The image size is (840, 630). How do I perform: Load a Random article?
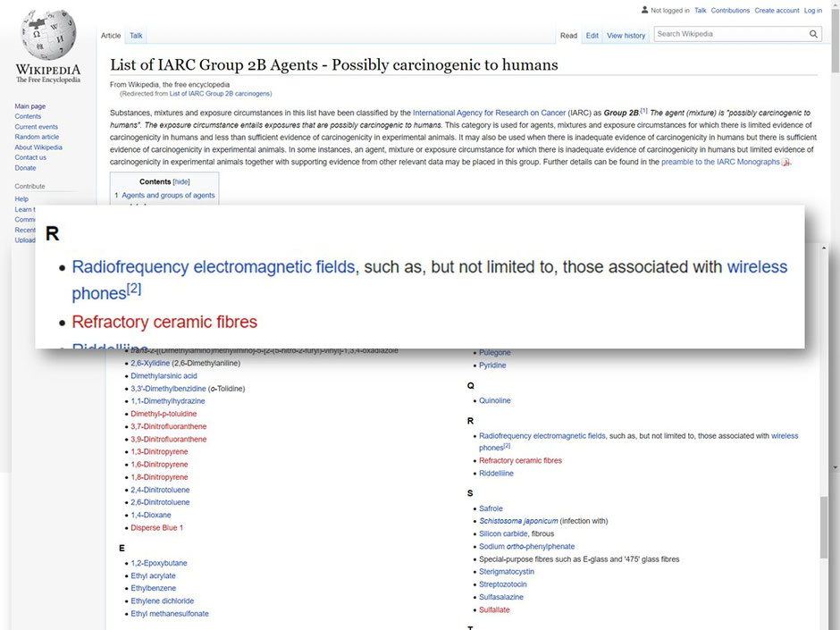pos(37,137)
